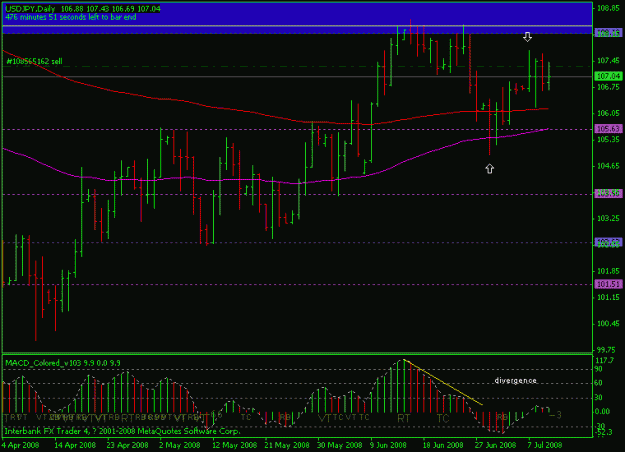Click the 106.05 price scale value
Screen dimensions: 625x452
coord(608,113)
